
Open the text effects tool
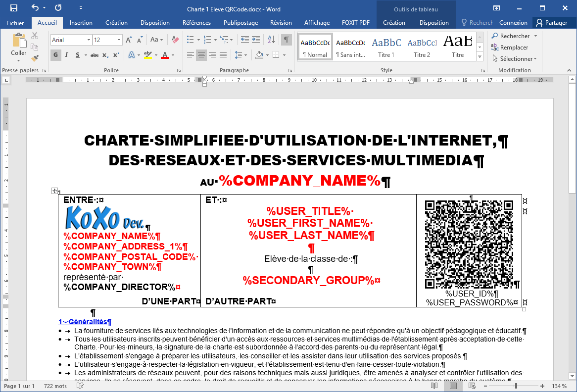click(x=131, y=55)
